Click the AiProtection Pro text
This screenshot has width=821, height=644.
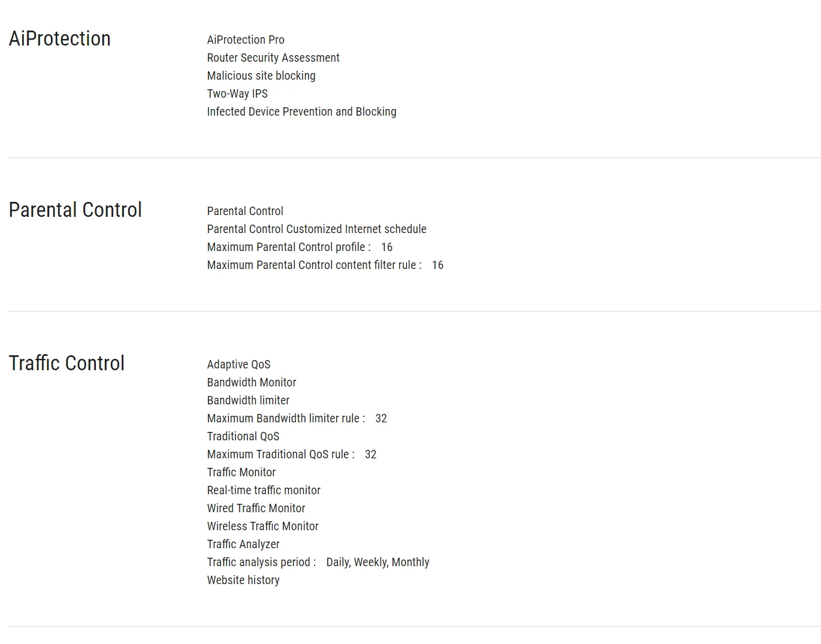point(246,40)
